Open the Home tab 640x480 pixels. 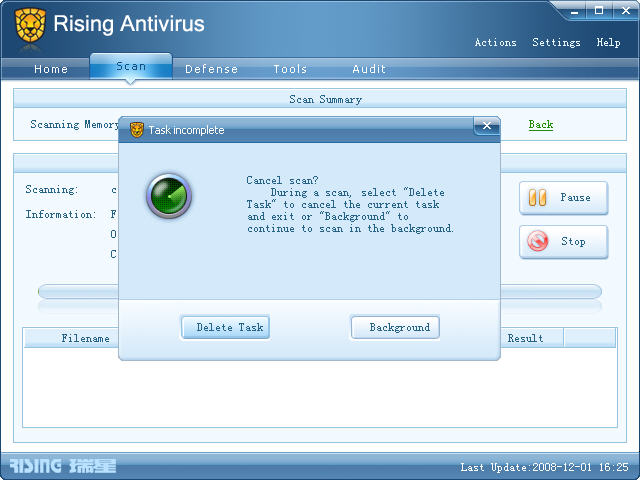pos(51,69)
